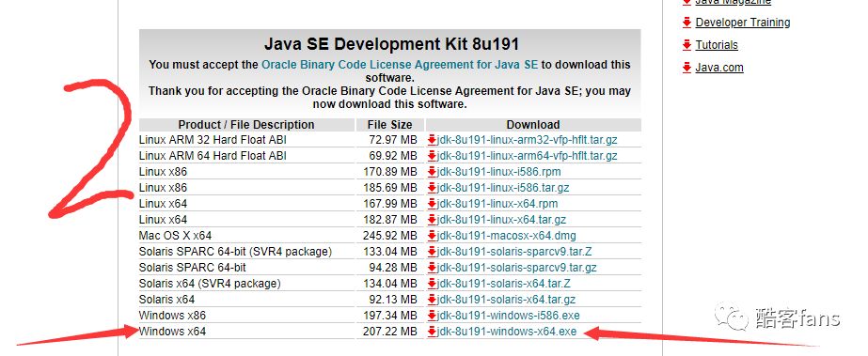This screenshot has width=868, height=356.
Task: Download jdk-8u191-windows-x64.exe
Action: tap(507, 332)
